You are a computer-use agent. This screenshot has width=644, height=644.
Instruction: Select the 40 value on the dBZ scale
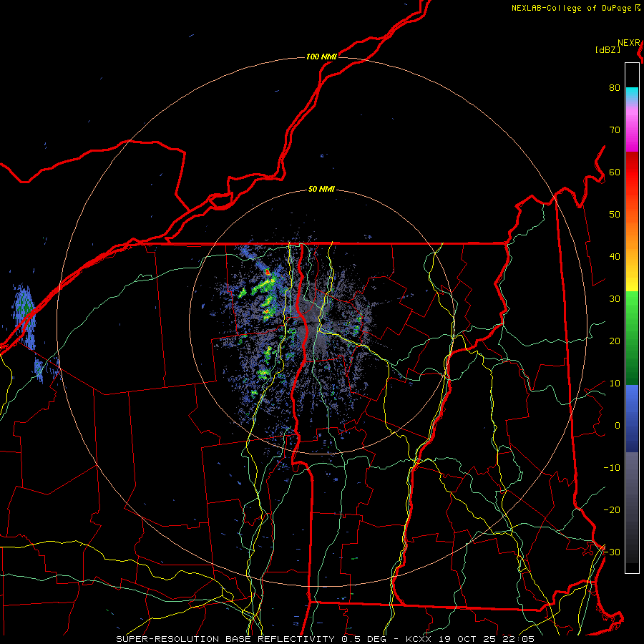coord(615,257)
